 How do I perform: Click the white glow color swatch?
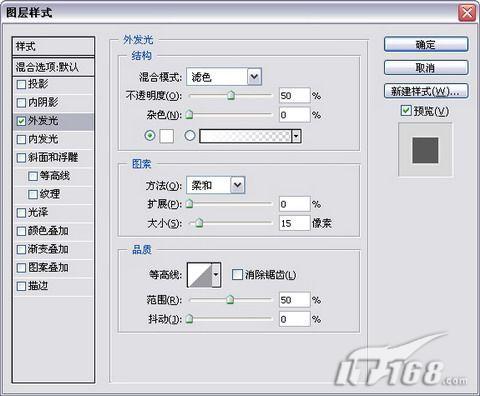(x=167, y=136)
